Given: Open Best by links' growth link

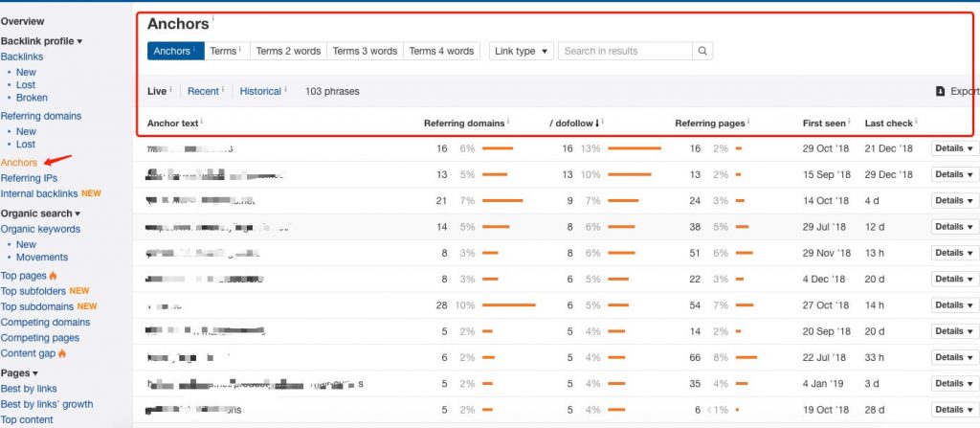Looking at the screenshot, I should pyautogui.click(x=47, y=404).
